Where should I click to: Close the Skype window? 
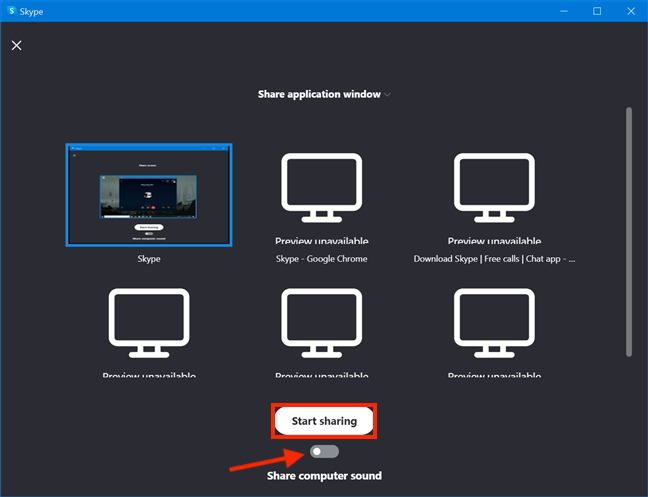[x=631, y=11]
